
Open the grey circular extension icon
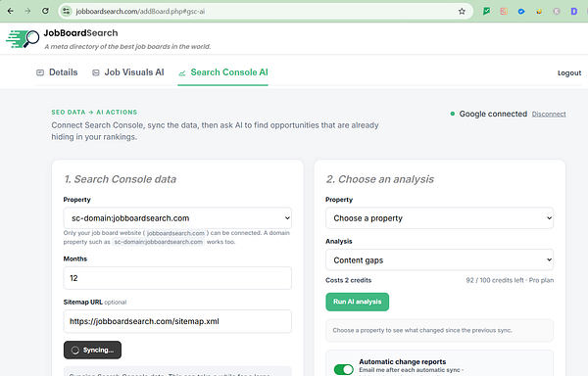coord(557,11)
